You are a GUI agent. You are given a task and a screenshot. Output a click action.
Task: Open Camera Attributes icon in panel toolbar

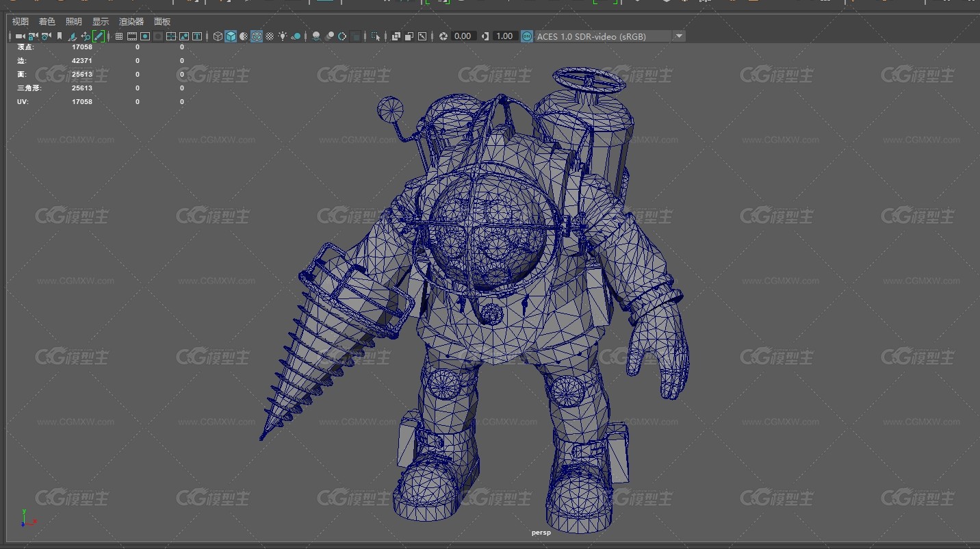(x=46, y=36)
